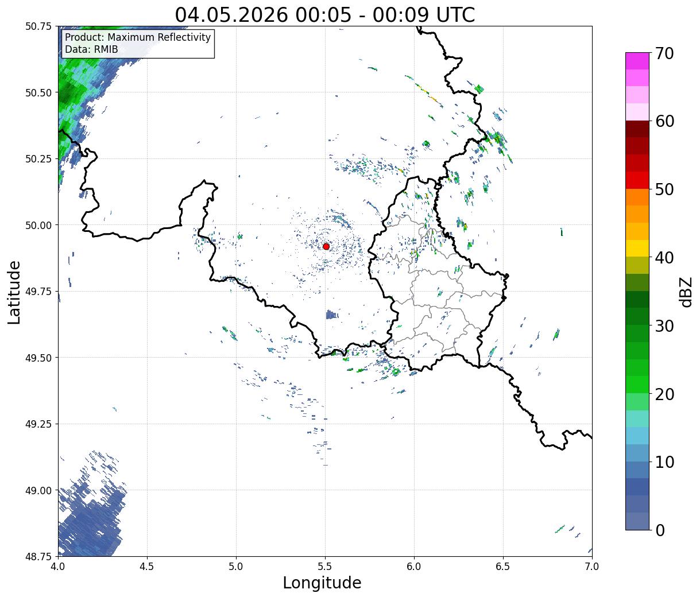Click the magenta 70 dBZ color band
The height and width of the screenshot is (597, 700).
click(637, 61)
